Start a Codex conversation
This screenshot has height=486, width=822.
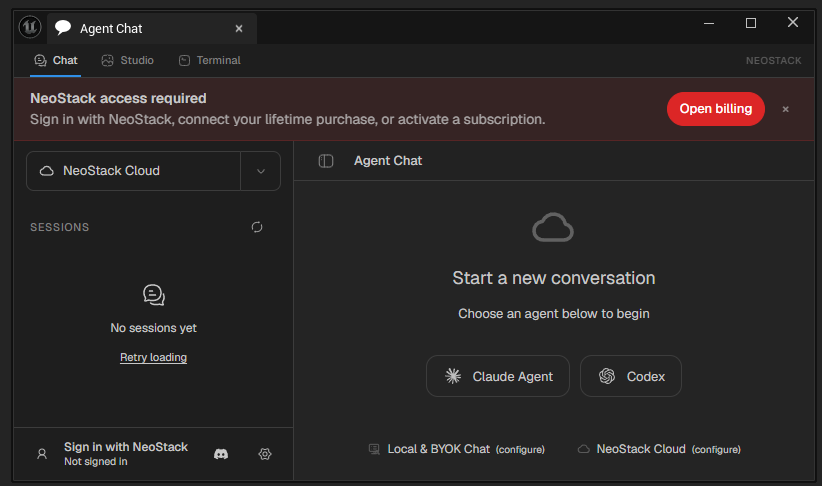(x=631, y=376)
